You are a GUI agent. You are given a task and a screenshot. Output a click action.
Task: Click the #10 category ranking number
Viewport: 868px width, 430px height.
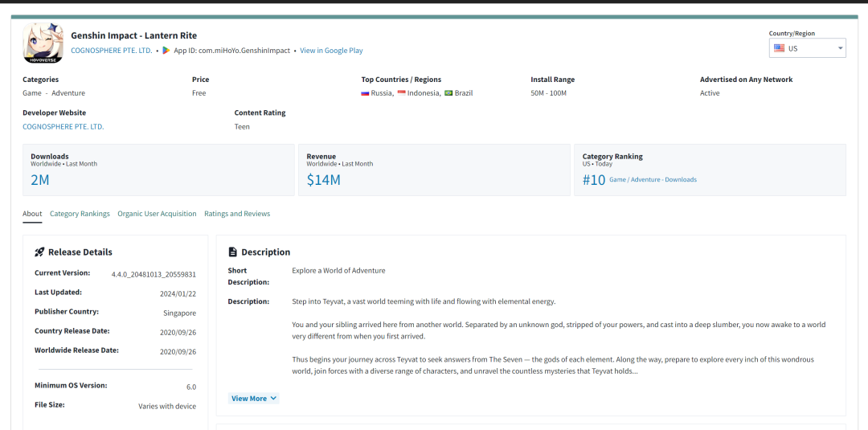[x=594, y=180]
